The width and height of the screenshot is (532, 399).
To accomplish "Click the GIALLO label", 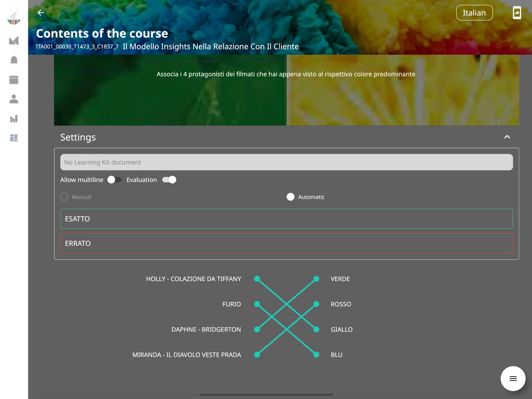I will click(342, 329).
